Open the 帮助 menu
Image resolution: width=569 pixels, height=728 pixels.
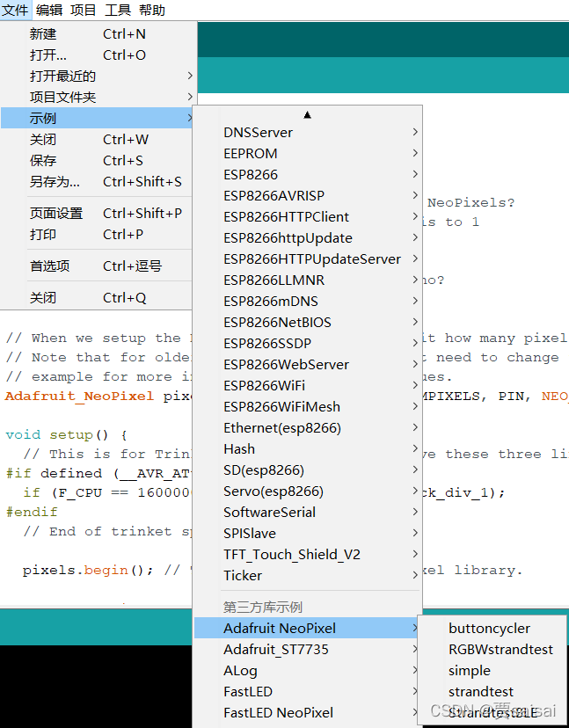tap(152, 10)
